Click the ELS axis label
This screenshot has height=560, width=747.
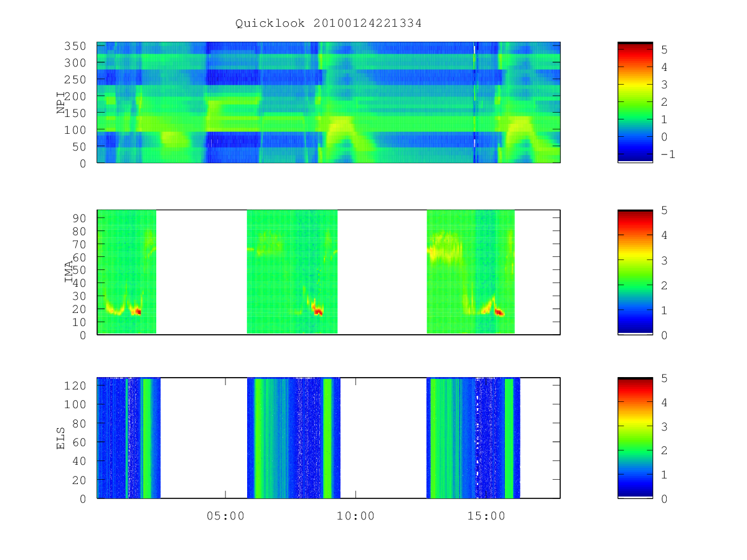click(61, 438)
